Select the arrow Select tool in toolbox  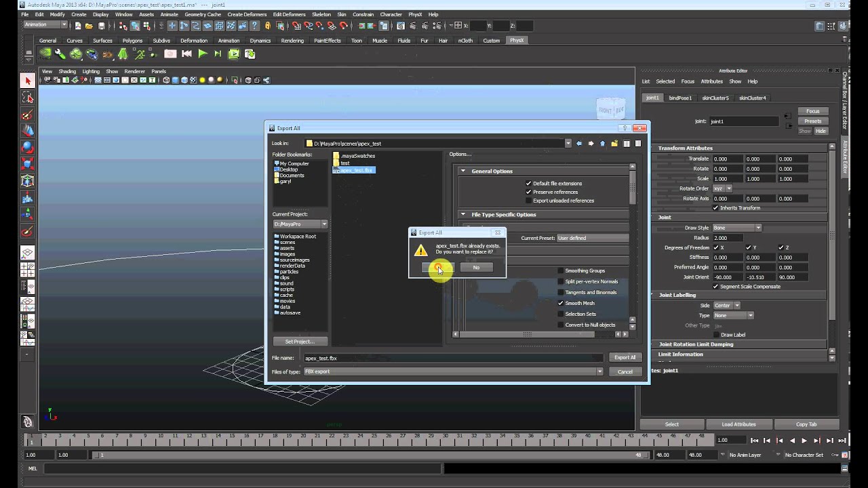[x=28, y=81]
